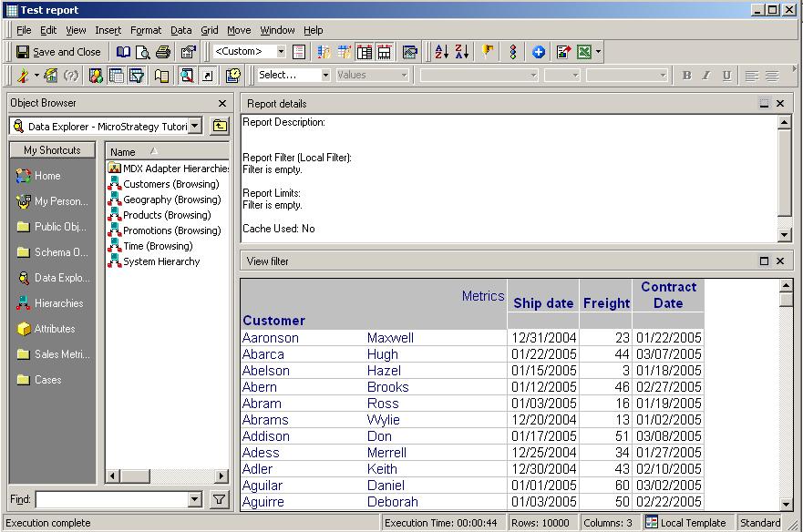This screenshot has height=532, width=803.
Task: Sort the report data descending
Action: tap(461, 52)
